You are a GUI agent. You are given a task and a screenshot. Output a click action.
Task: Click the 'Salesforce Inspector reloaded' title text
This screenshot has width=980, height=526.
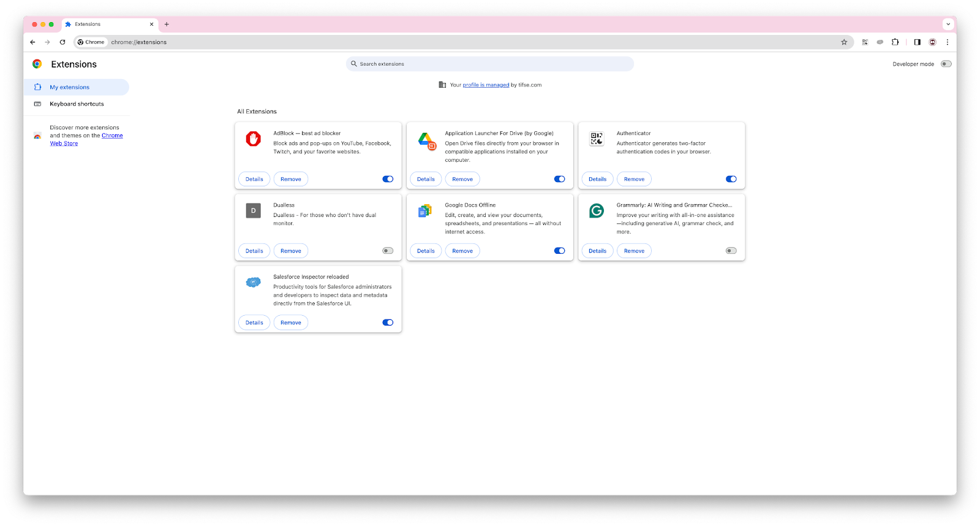pyautogui.click(x=311, y=276)
